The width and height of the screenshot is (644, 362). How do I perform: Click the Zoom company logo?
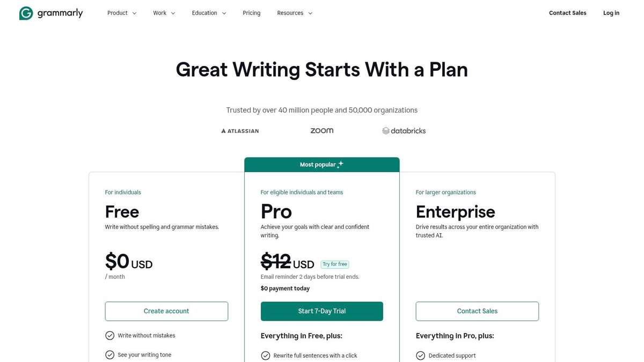coord(321,130)
